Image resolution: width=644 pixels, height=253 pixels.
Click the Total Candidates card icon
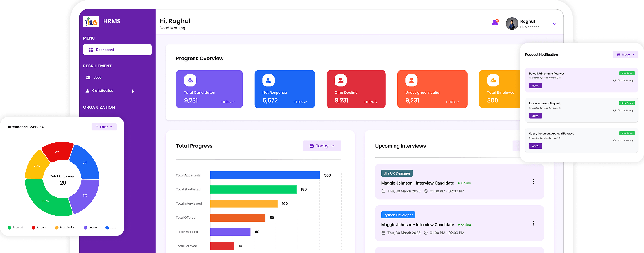click(190, 80)
